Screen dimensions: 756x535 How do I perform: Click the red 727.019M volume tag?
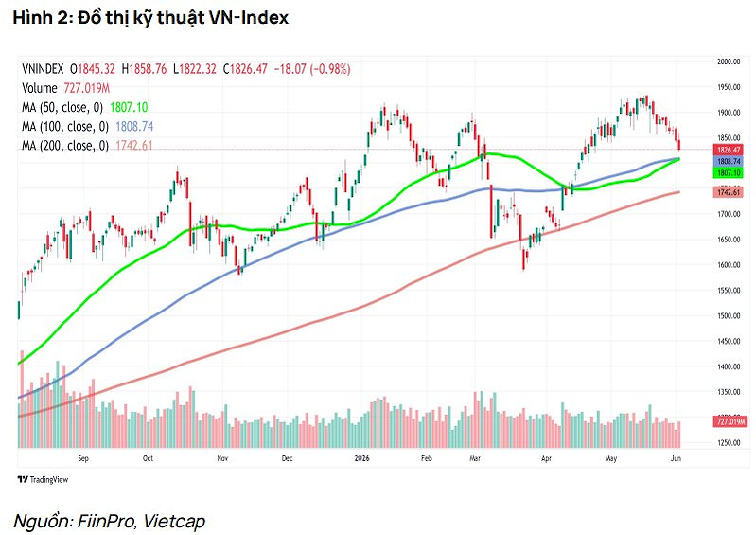[x=730, y=421]
